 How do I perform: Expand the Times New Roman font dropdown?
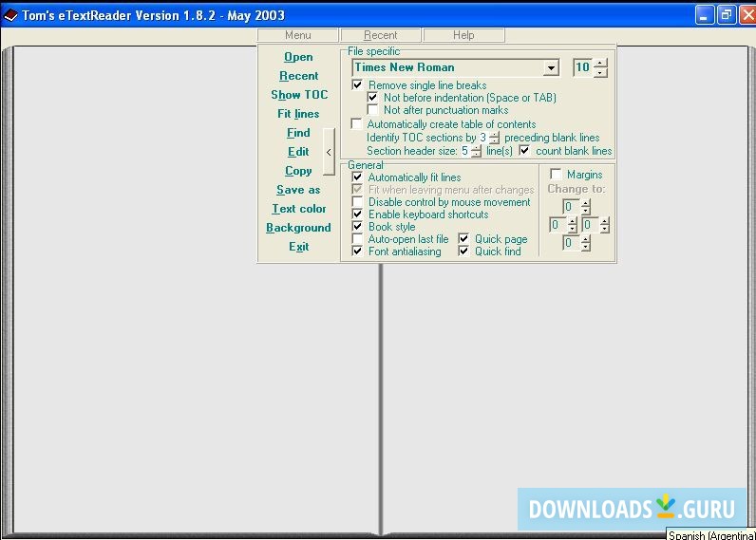point(551,68)
